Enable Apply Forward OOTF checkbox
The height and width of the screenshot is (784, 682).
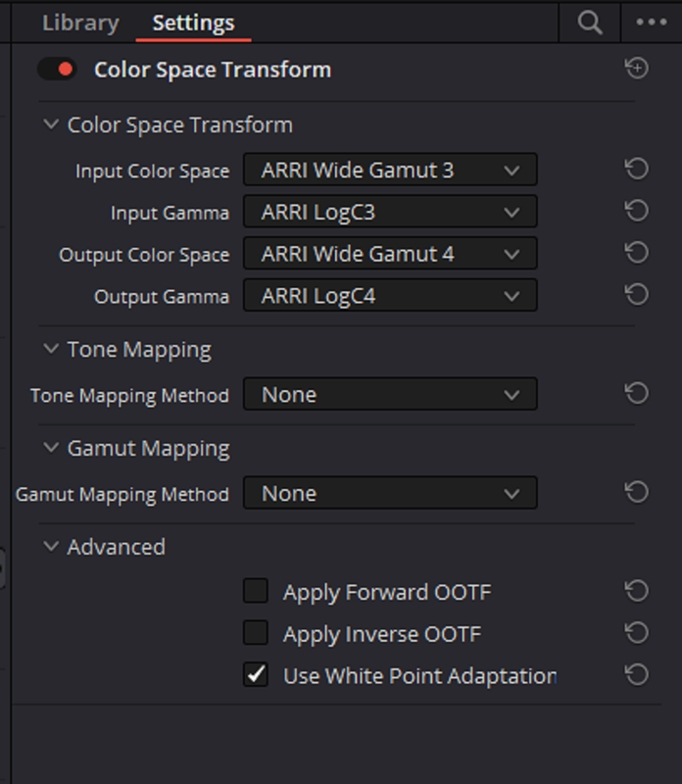256,591
